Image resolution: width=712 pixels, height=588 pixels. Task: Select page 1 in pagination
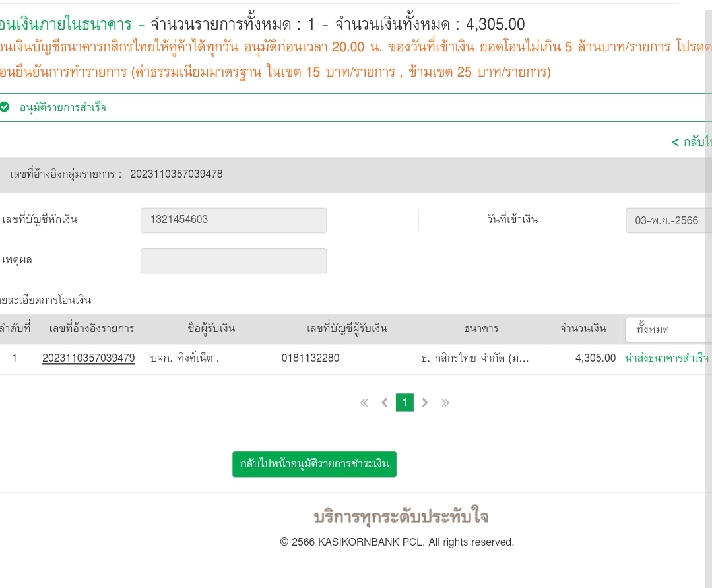coord(405,403)
